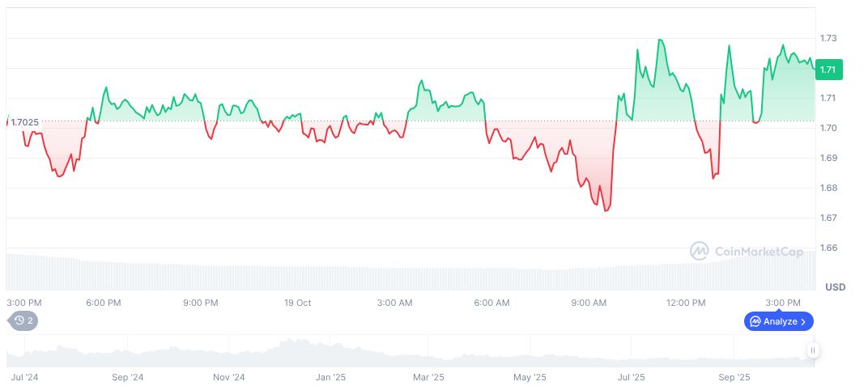Click the chevron arrow on Analyze button

[x=802, y=321]
